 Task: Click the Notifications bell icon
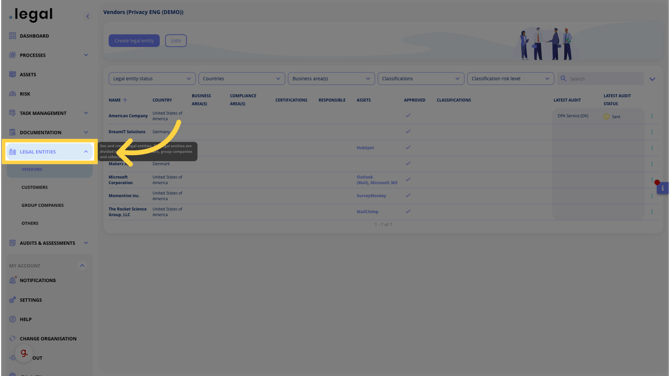12,280
